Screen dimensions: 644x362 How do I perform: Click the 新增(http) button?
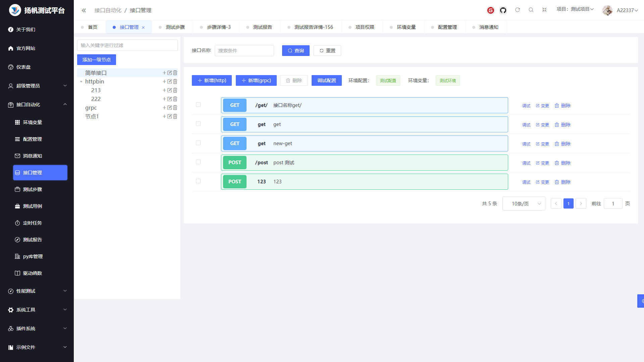tap(212, 80)
